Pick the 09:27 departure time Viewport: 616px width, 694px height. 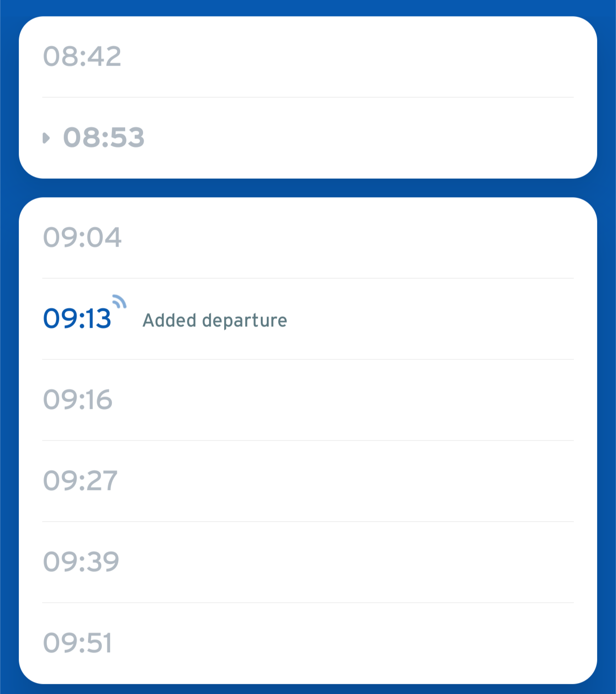[80, 481]
